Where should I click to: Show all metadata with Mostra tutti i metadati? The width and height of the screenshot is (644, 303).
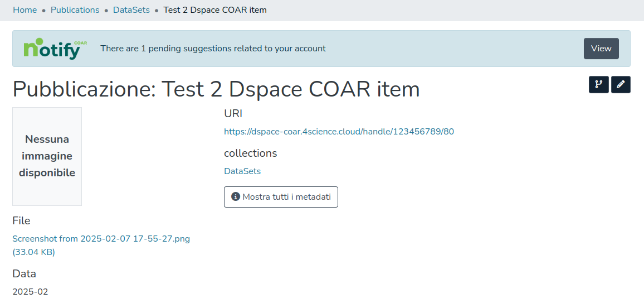[281, 197]
